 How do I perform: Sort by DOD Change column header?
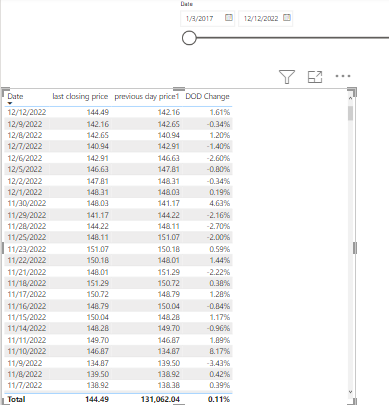pyautogui.click(x=207, y=96)
